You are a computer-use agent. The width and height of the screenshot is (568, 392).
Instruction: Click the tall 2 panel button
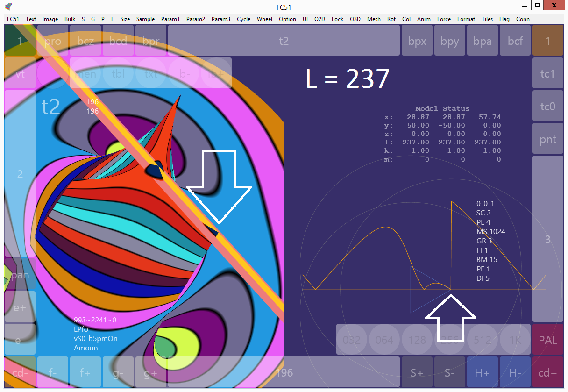pyautogui.click(x=20, y=174)
